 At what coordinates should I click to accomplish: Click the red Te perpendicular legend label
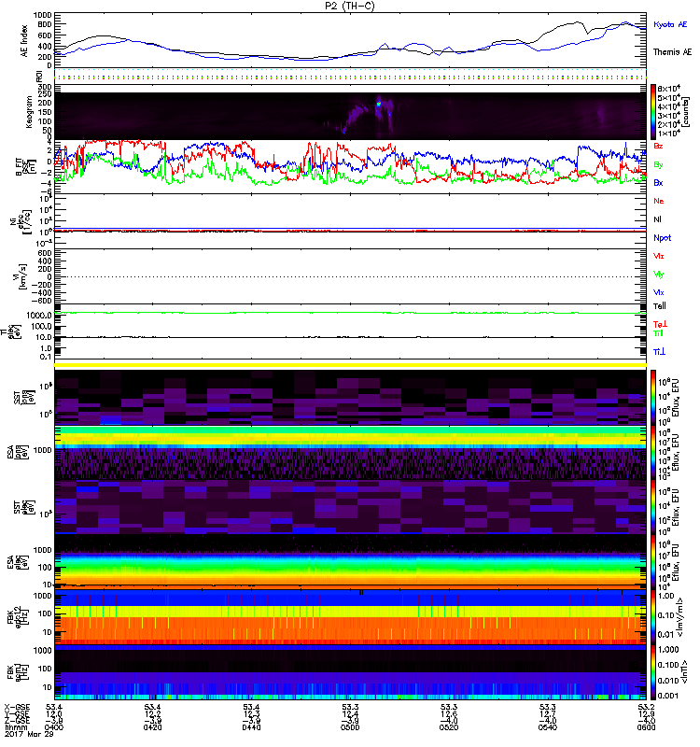click(660, 324)
